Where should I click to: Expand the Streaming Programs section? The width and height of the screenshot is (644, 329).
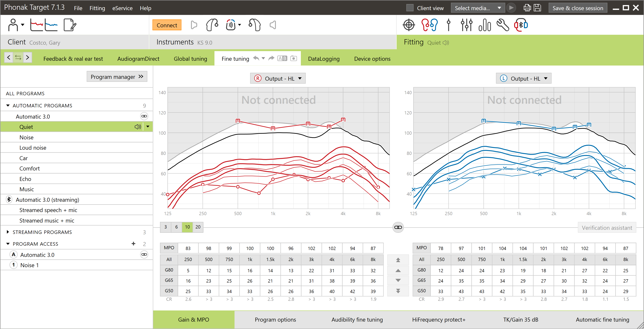click(8, 232)
